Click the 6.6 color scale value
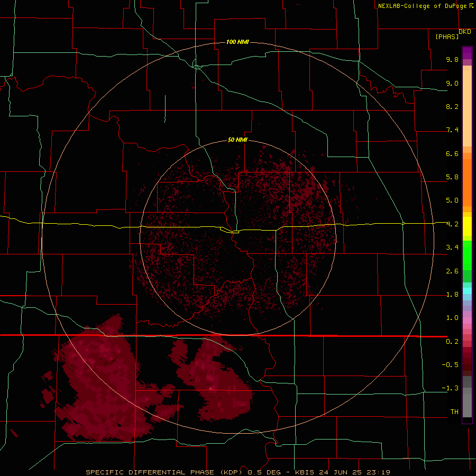Screen dimensions: 476x476 pyautogui.click(x=452, y=153)
